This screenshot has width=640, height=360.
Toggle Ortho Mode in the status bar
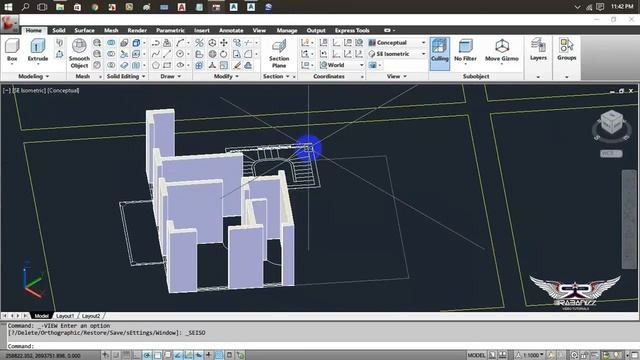(137, 355)
